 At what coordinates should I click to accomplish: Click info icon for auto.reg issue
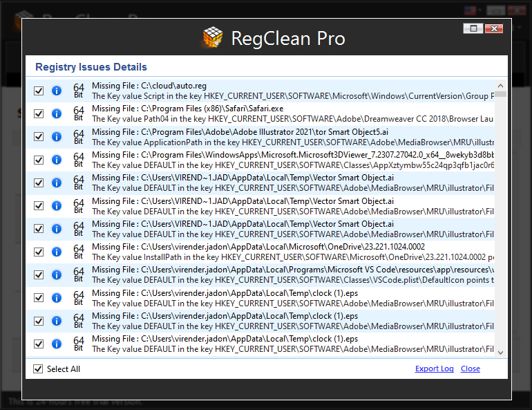coord(57,91)
